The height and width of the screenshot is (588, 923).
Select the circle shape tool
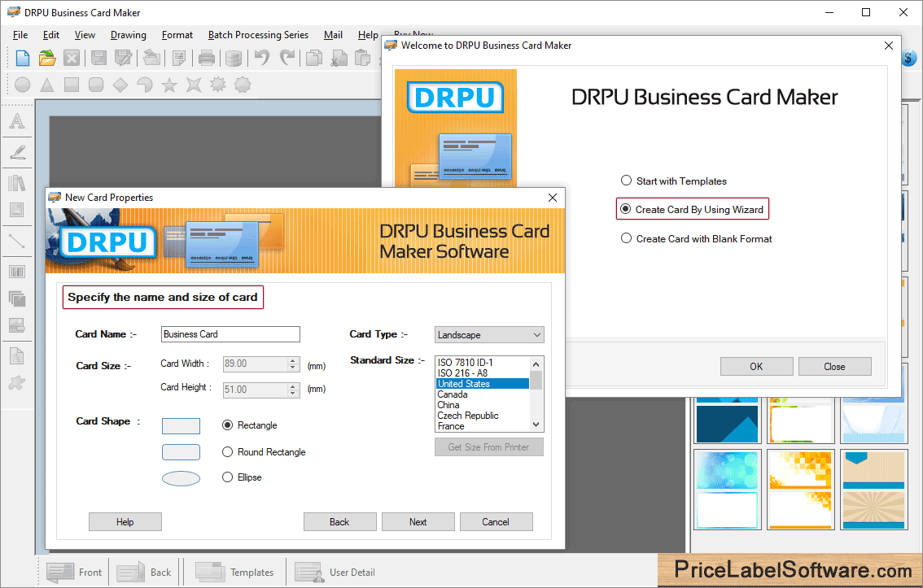tap(22, 85)
